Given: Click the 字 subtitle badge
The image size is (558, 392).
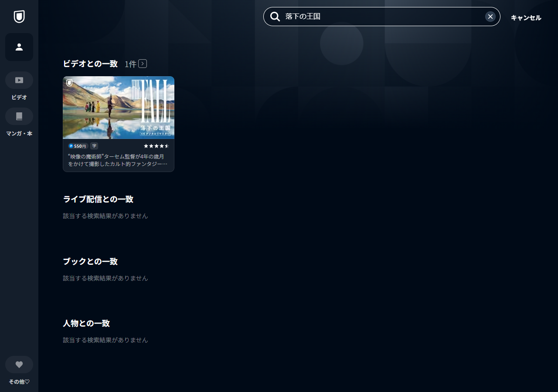Looking at the screenshot, I should click(x=94, y=146).
